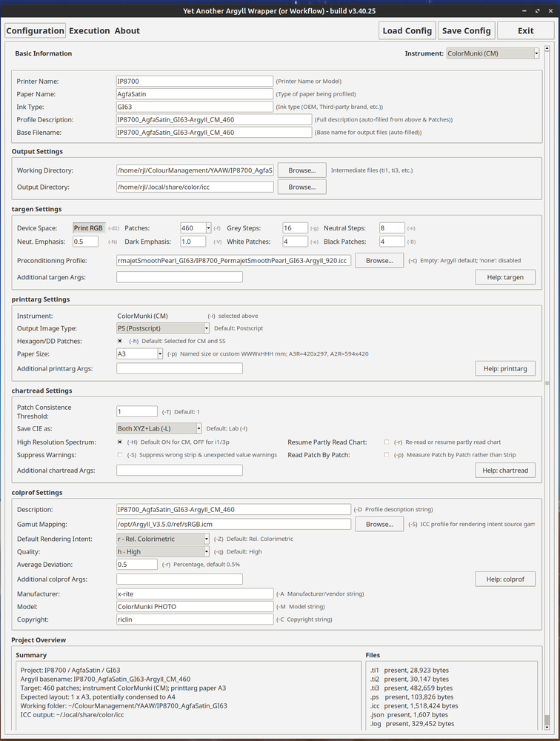
Task: Click the main panel vertical scrollbar
Action: tap(547, 388)
